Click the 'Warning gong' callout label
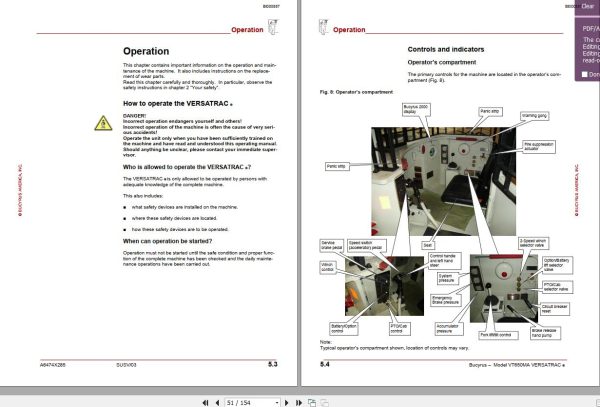 coord(535,116)
